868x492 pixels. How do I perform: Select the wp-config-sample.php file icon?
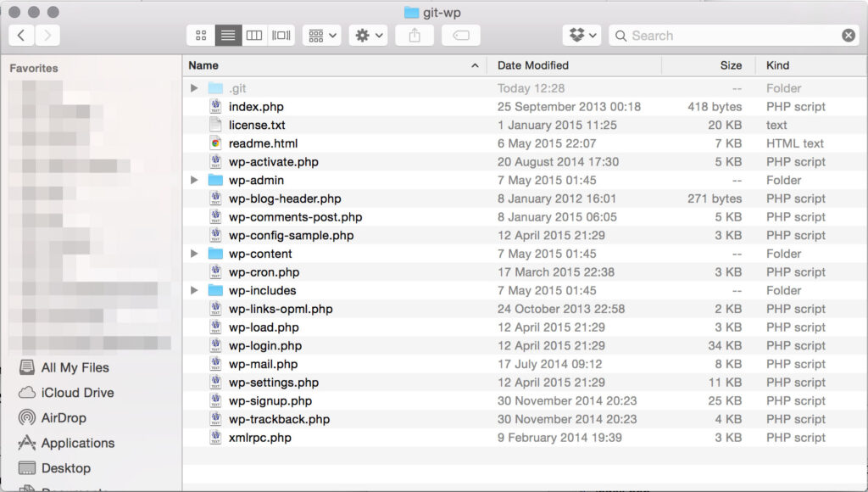(x=215, y=235)
